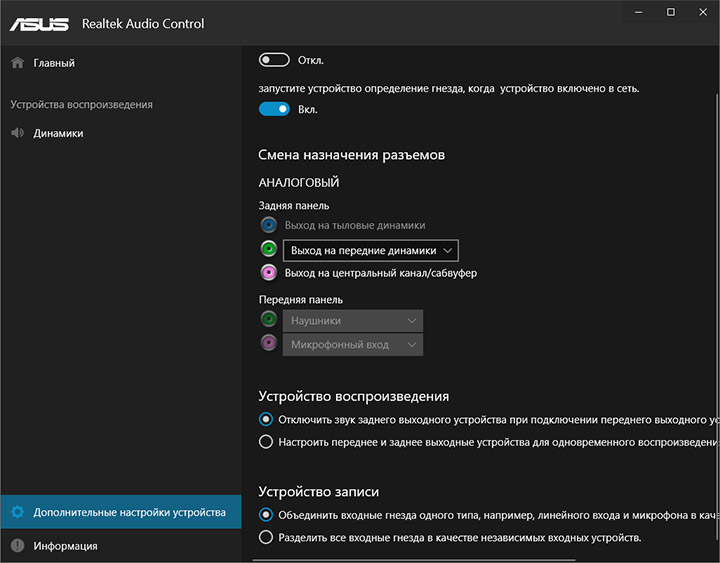Turn off the Вкл. jack detection switch
The width and height of the screenshot is (720, 563).
pos(274,109)
